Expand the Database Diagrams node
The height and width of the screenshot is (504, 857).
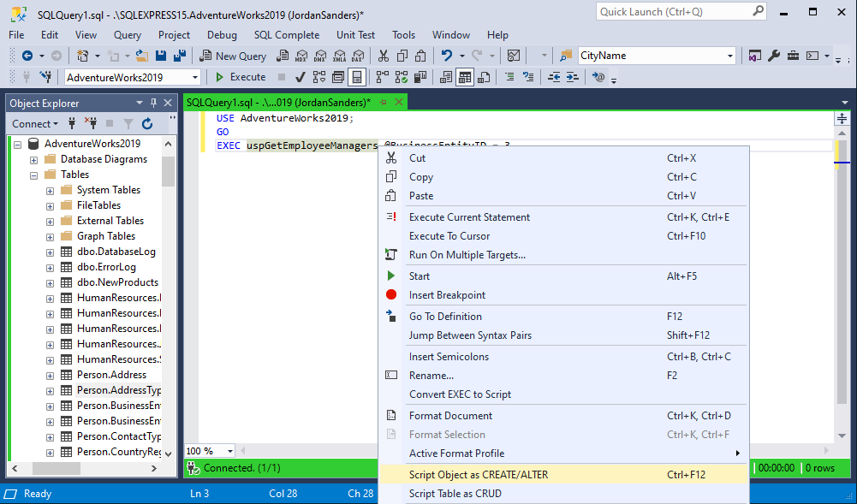pyautogui.click(x=34, y=160)
